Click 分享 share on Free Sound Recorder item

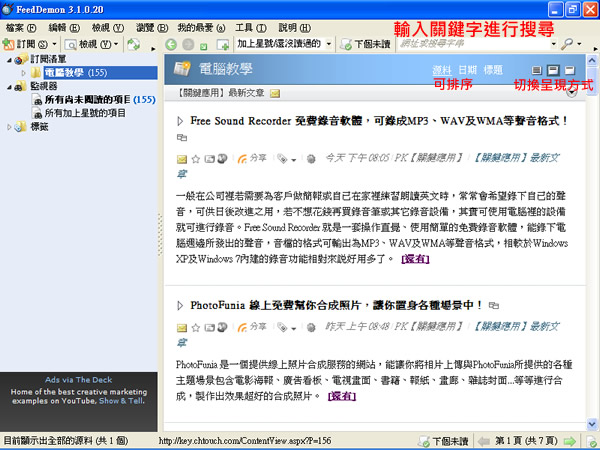(252, 158)
